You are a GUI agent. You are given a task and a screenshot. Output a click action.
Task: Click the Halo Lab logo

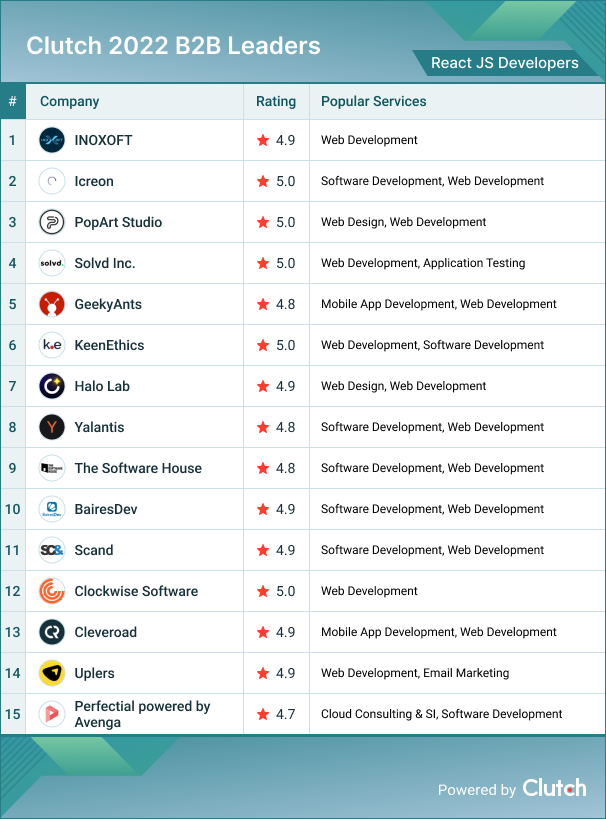pyautogui.click(x=52, y=386)
